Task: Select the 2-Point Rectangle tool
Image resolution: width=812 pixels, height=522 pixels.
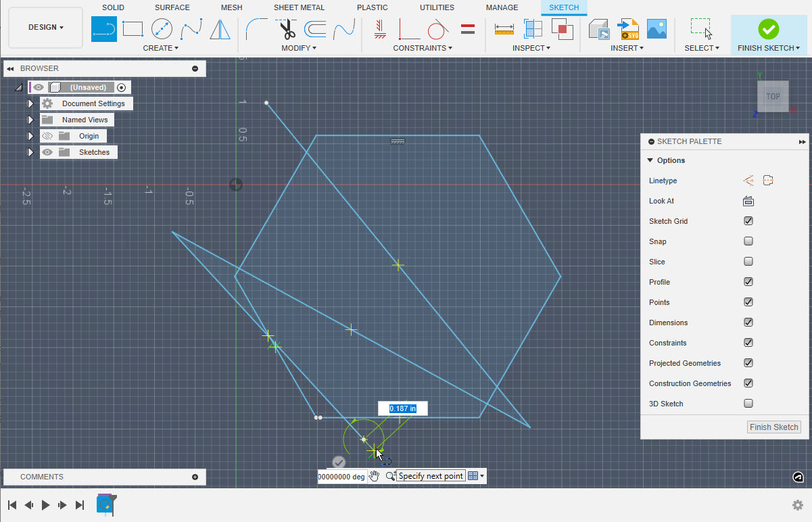Action: (133, 28)
